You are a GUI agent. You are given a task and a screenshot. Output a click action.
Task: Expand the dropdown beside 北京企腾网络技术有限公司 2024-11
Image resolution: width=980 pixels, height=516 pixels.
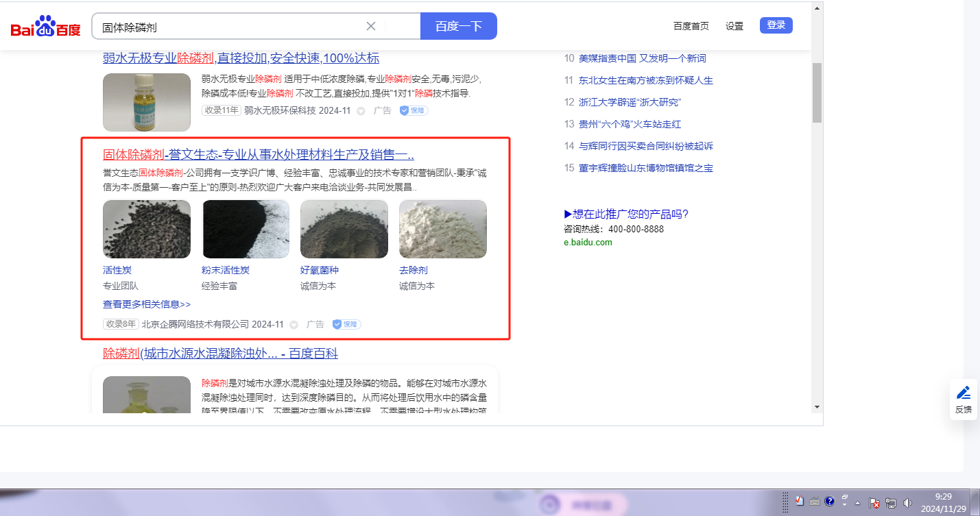[x=294, y=325]
